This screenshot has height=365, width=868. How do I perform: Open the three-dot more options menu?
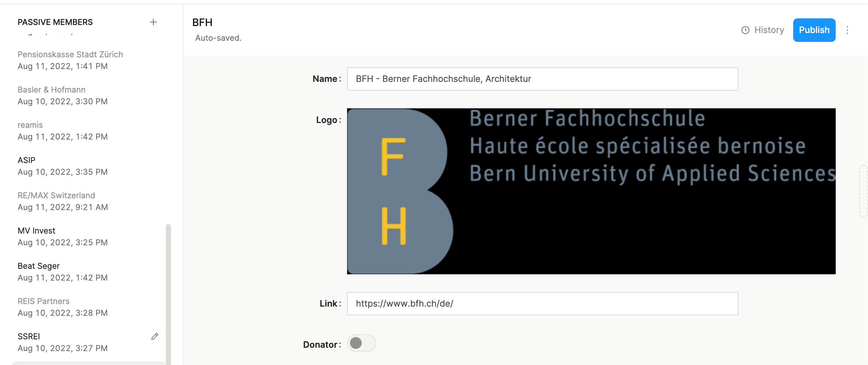pyautogui.click(x=847, y=30)
